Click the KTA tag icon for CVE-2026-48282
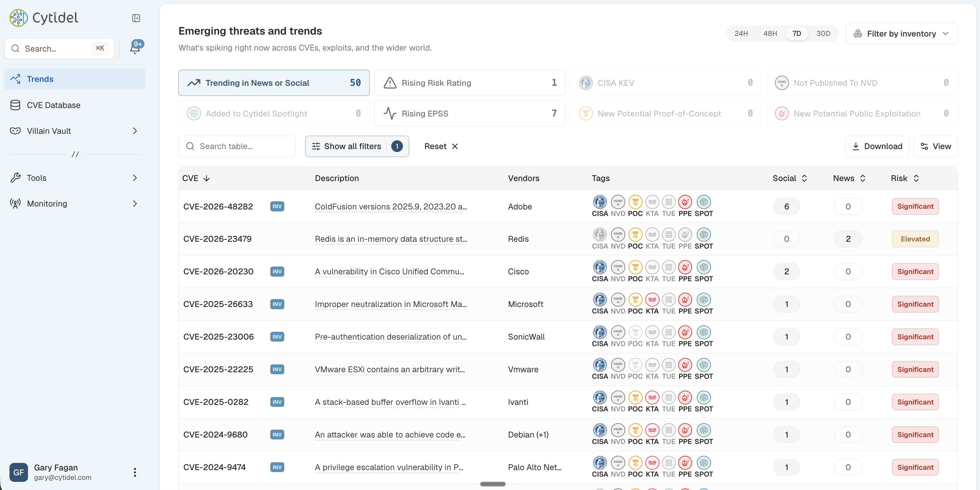This screenshot has height=490, width=980. coord(652,202)
